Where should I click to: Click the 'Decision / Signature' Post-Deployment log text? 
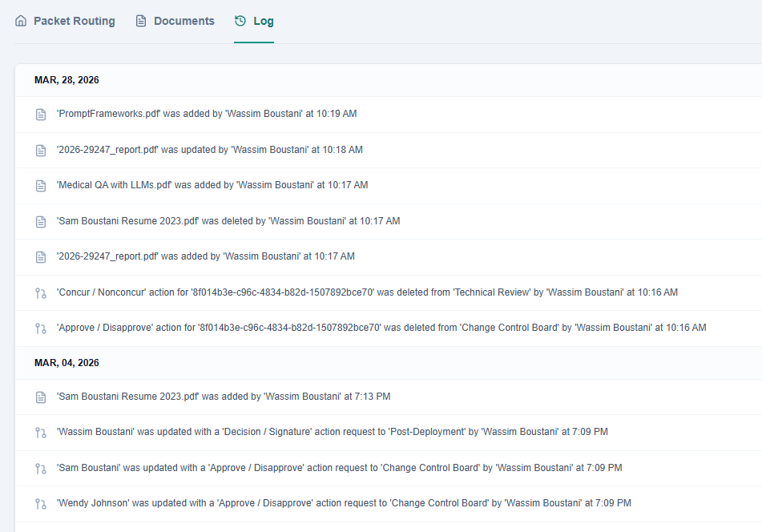click(x=333, y=432)
